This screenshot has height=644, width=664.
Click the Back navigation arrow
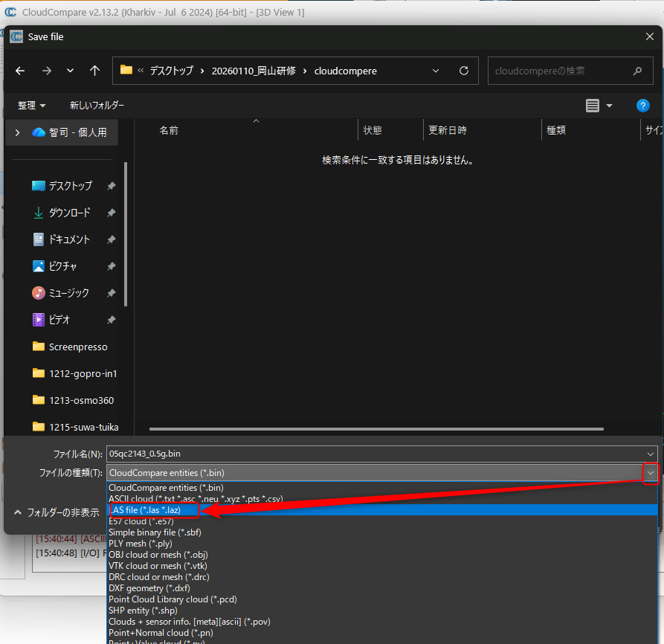[20, 71]
